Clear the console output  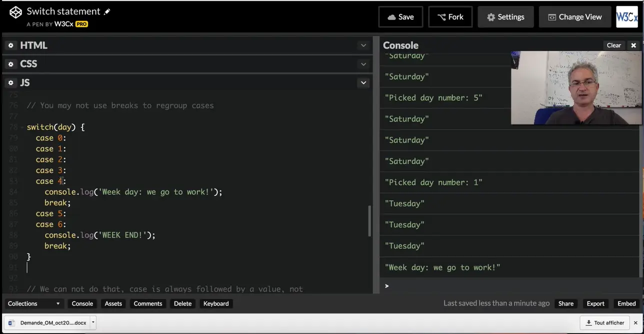(x=613, y=45)
